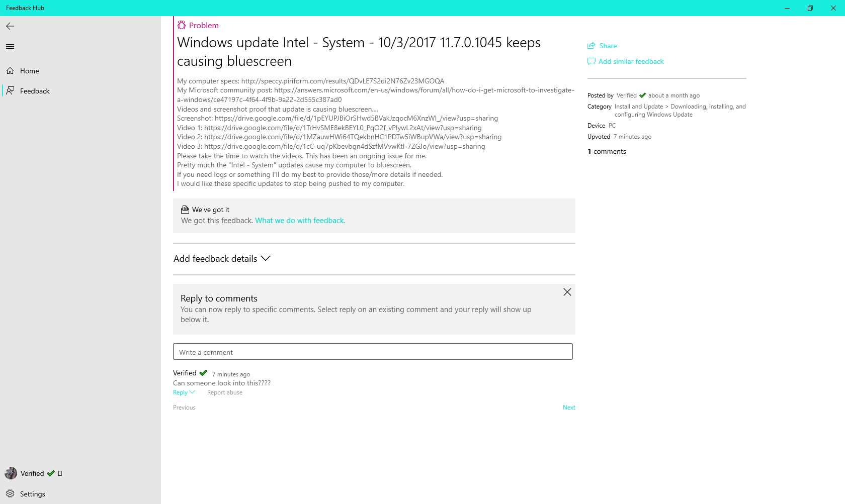Click the comment text 'Can someone look into this????'

tap(222, 383)
